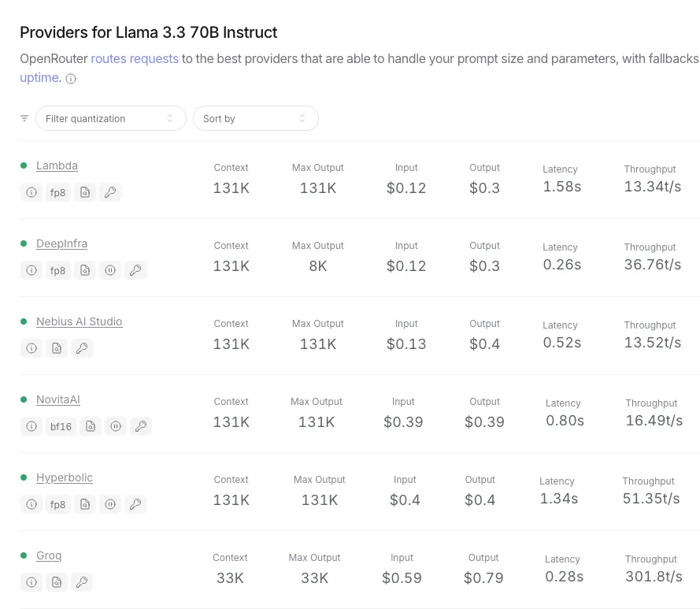Click the bf16 quantization badge for NovitaAI
This screenshot has height=609, width=700.
[x=61, y=426]
